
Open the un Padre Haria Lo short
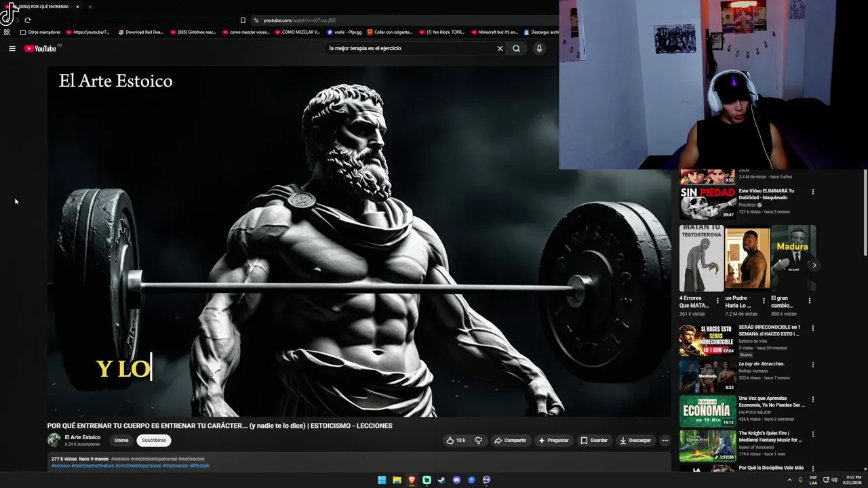click(x=747, y=258)
